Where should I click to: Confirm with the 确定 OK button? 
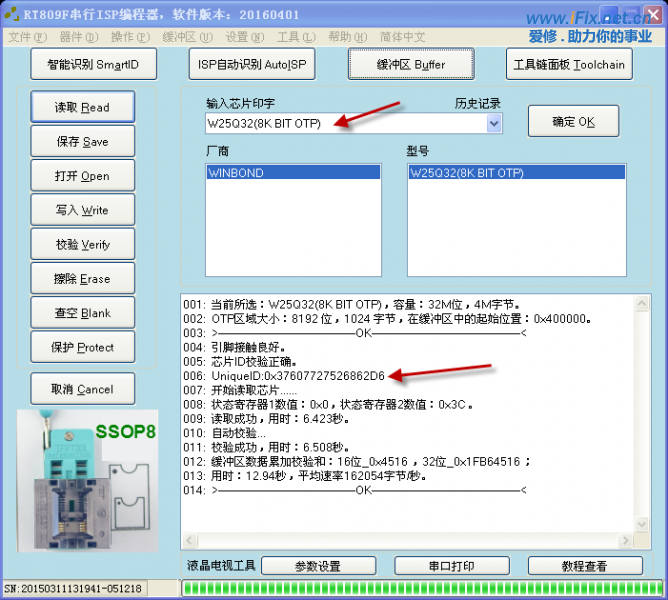(x=573, y=122)
